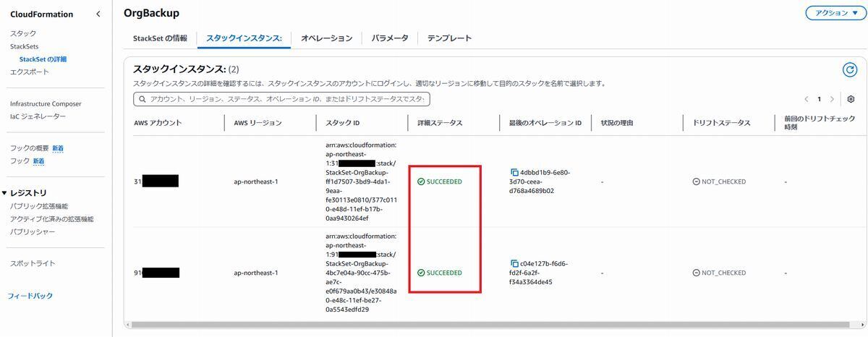Screen dimensions: 868x337
Task: Click page number 1 in pagination
Action: pyautogui.click(x=820, y=99)
